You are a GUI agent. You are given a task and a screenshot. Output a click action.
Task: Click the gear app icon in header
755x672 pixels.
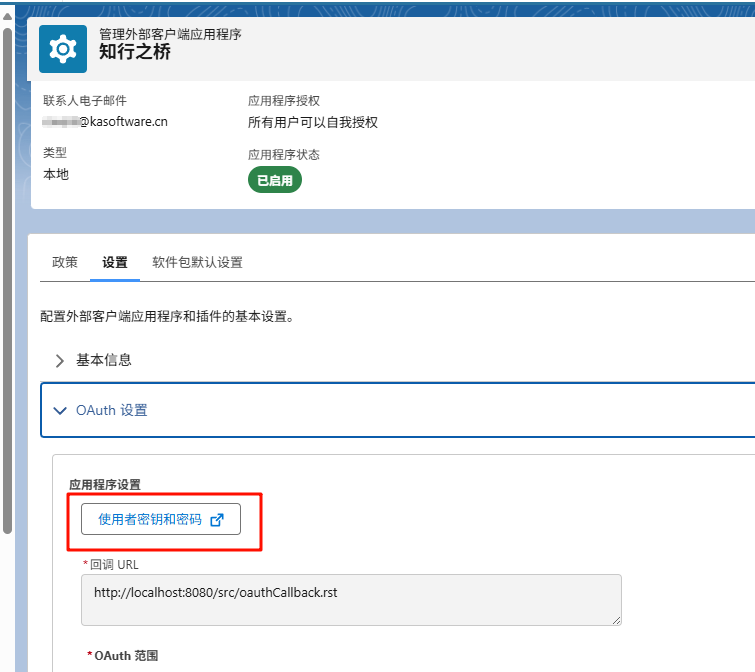tap(63, 48)
